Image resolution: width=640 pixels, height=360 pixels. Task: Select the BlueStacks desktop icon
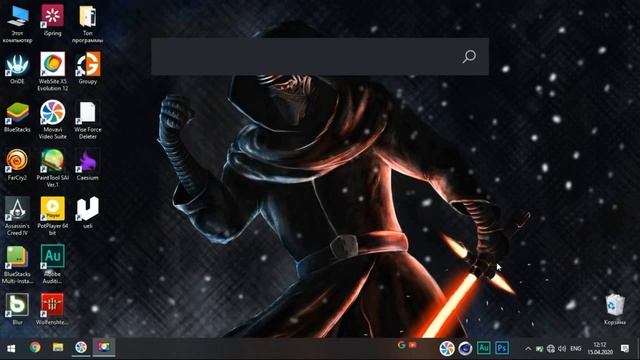pyautogui.click(x=17, y=116)
